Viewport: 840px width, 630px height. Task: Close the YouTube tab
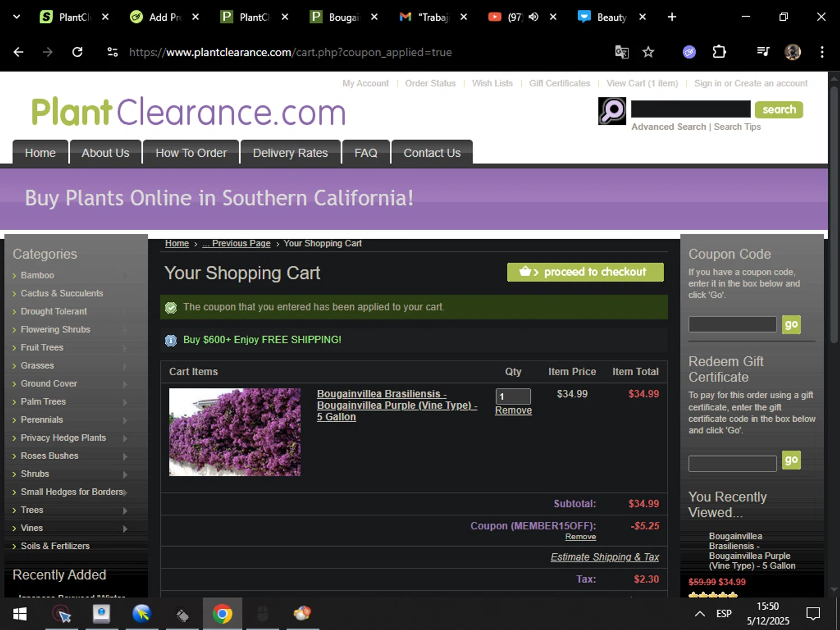click(553, 17)
